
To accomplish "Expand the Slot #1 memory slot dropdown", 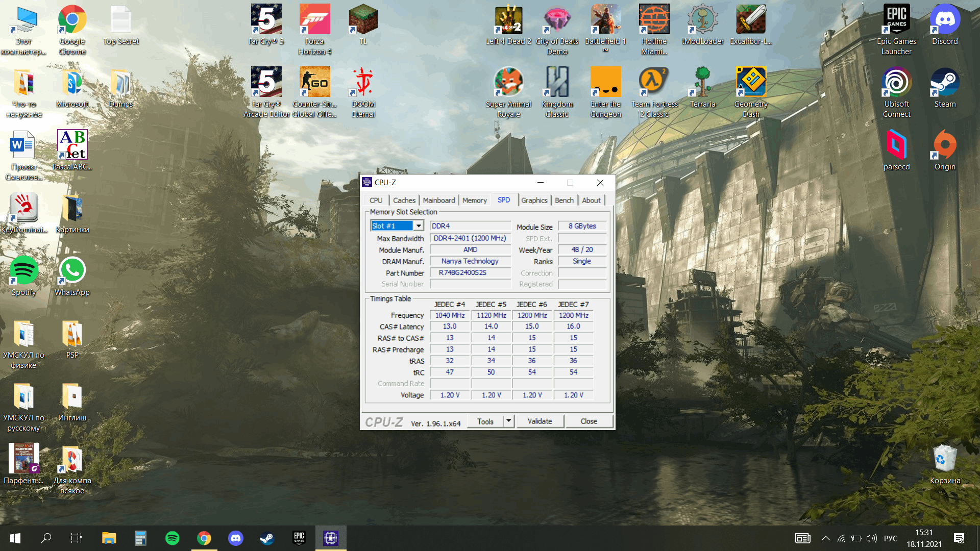I will 419,226.
